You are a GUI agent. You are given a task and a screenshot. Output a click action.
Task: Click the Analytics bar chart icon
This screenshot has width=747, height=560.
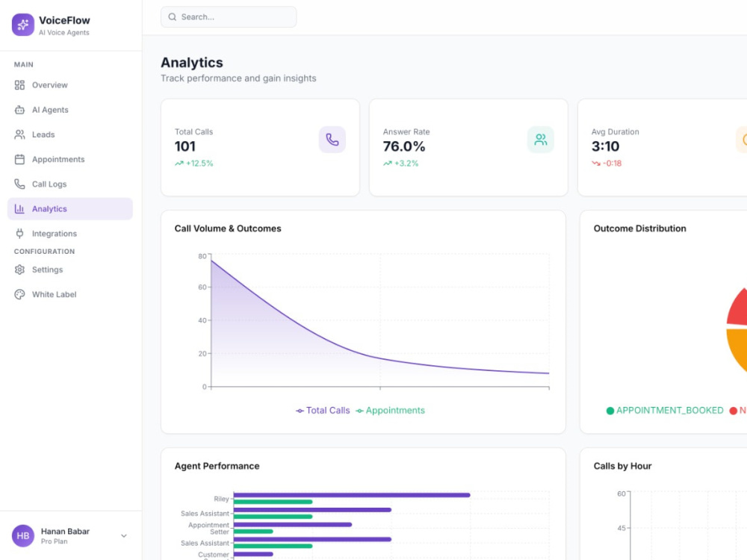pos(19,209)
